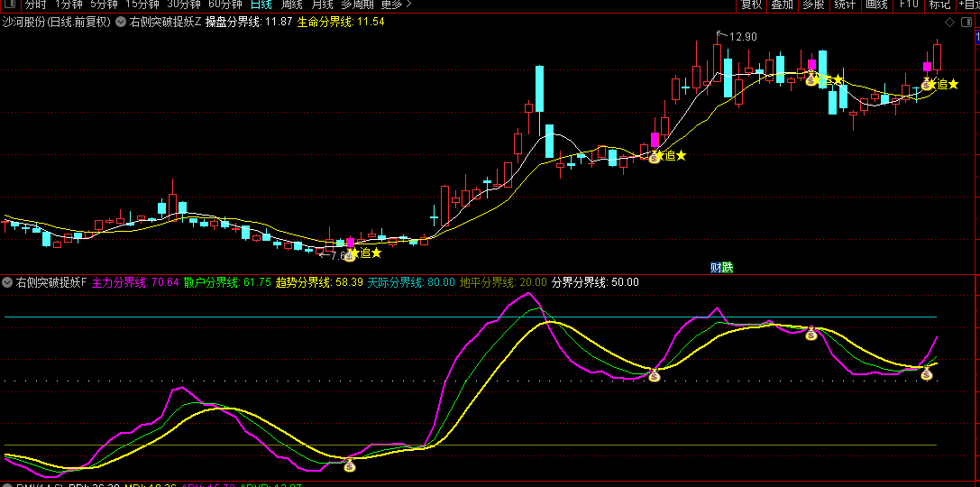Switch to the 周线 weekly tab
Viewport: 980px width, 487px height.
pos(291,5)
